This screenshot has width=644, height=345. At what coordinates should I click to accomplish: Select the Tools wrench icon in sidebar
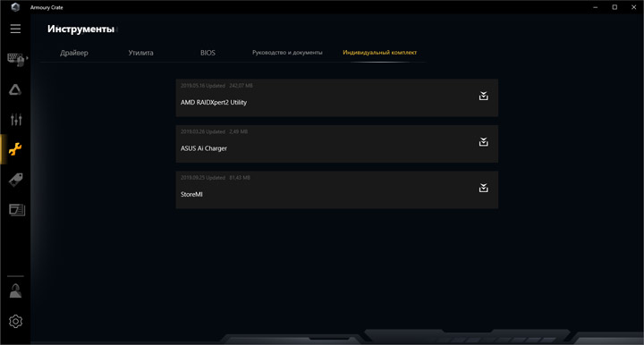click(15, 149)
